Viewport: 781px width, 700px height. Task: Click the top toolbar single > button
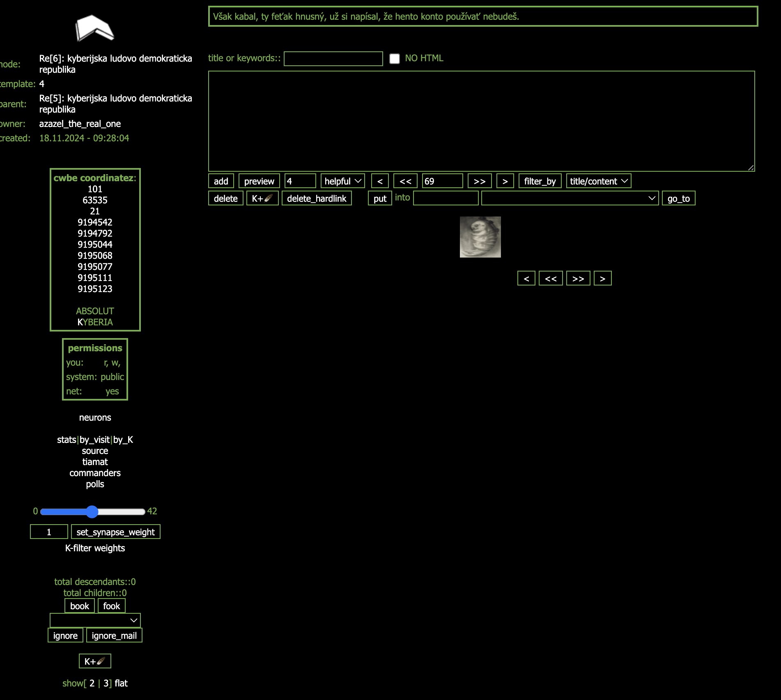(505, 181)
